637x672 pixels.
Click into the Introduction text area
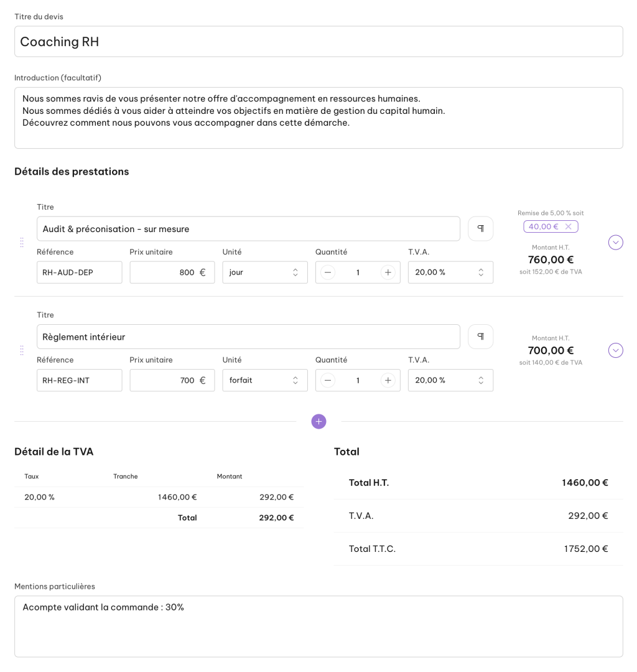point(318,118)
